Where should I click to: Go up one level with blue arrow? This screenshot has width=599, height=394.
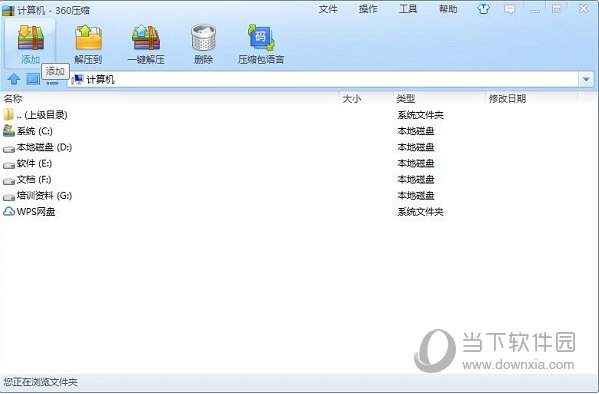[14, 79]
